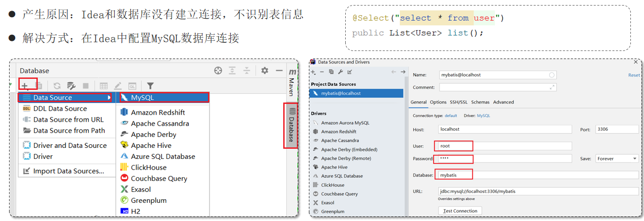The image size is (644, 221).
Task: Click Expand All icon in Database header
Action: coord(232,71)
